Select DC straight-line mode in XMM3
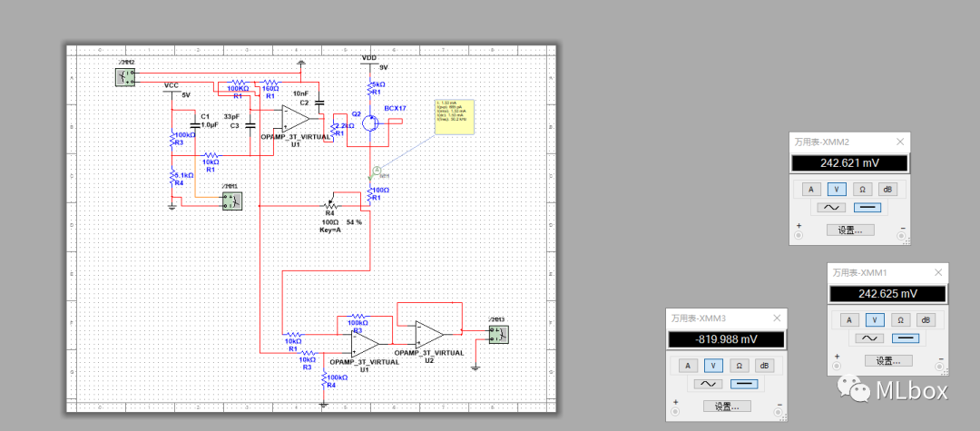The image size is (980, 431). (x=744, y=384)
